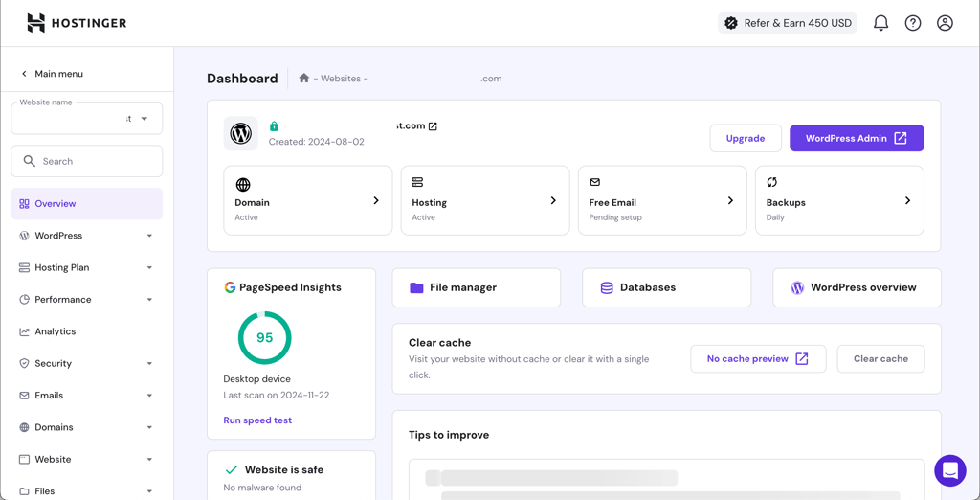The height and width of the screenshot is (500, 980).
Task: Click the envelope icon in Free Email card
Action: [x=595, y=182]
